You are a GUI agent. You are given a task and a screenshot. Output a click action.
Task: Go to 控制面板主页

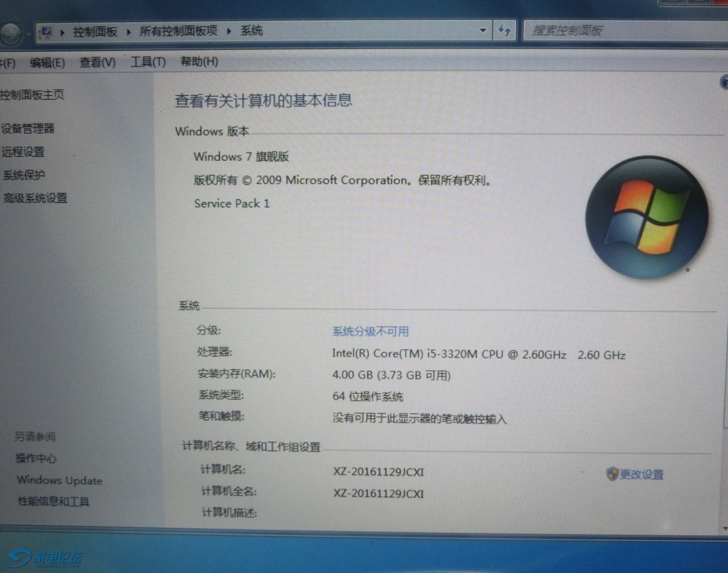point(32,95)
